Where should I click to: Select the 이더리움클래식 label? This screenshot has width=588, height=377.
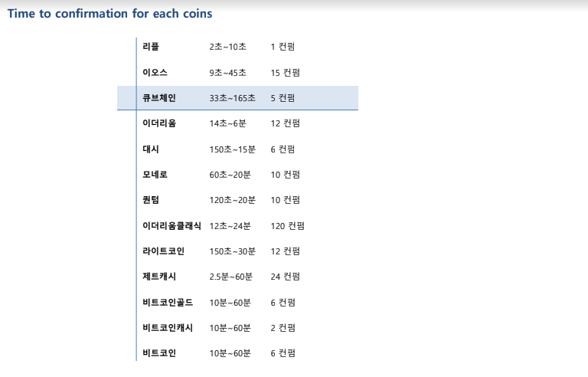point(171,226)
